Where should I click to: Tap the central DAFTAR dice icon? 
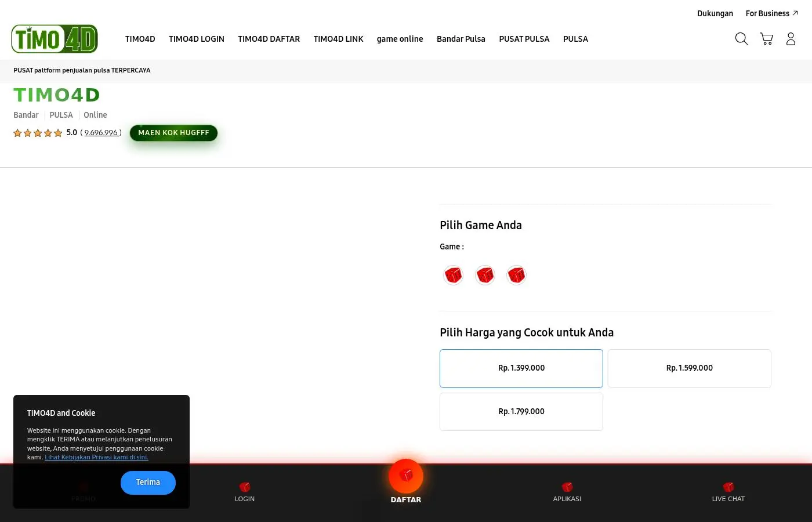pyautogui.click(x=406, y=476)
